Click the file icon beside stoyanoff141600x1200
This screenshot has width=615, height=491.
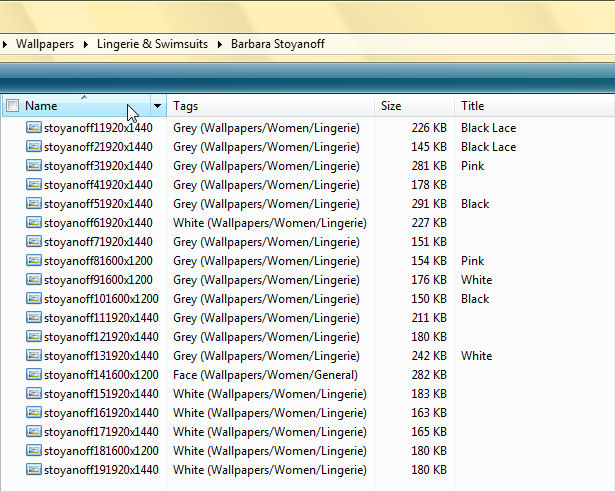tap(33, 375)
